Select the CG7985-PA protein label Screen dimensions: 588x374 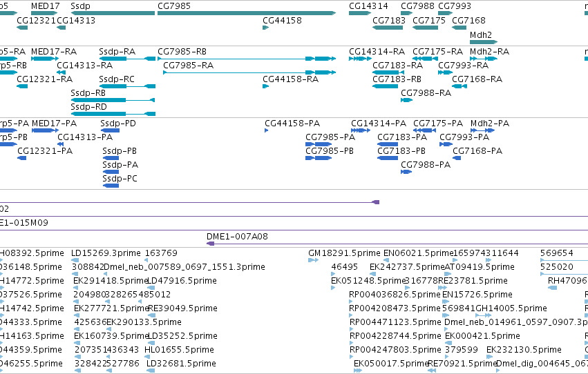[x=330, y=137]
